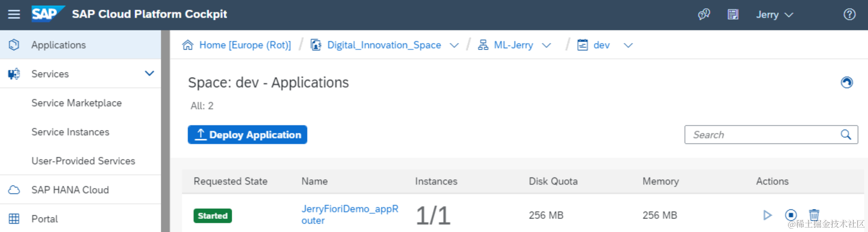Click the refresh icon beside the Applications title
868x232 pixels.
click(846, 83)
